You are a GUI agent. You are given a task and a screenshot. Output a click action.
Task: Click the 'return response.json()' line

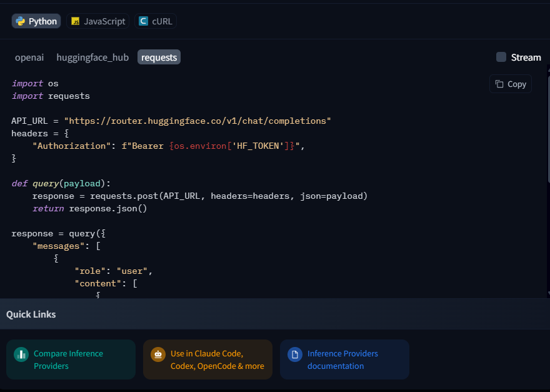(x=89, y=208)
